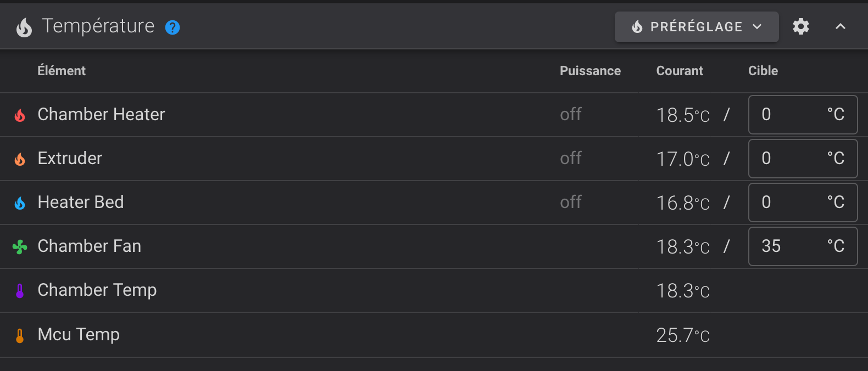Image resolution: width=868 pixels, height=371 pixels.
Task: Click the Température panel flame icon
Action: pyautogui.click(x=24, y=27)
